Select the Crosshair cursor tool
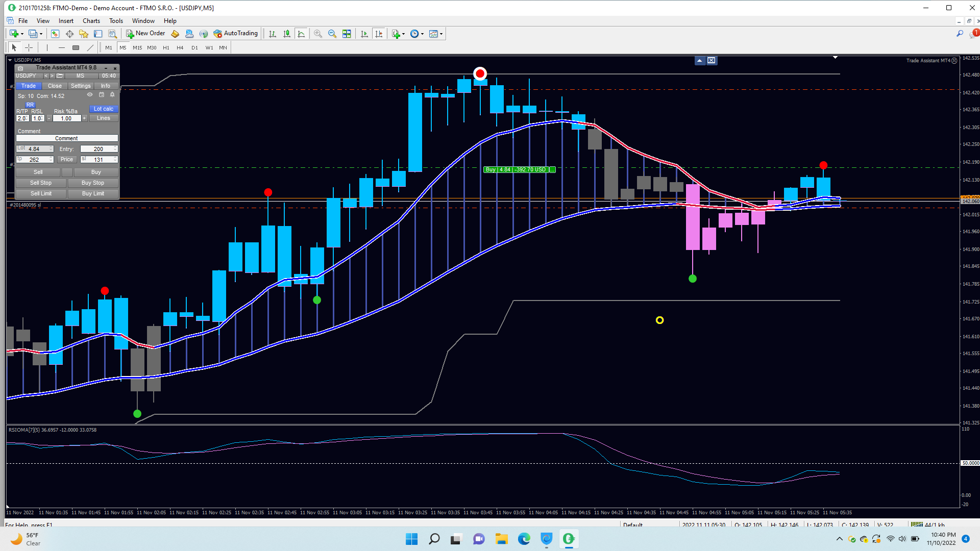Screen dimensions: 980x551 pos(29,47)
